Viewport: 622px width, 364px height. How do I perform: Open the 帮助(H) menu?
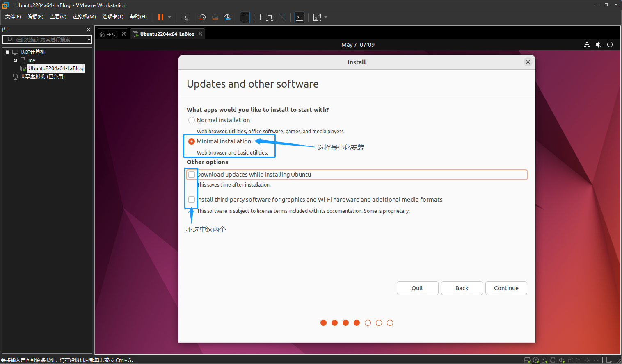(138, 17)
